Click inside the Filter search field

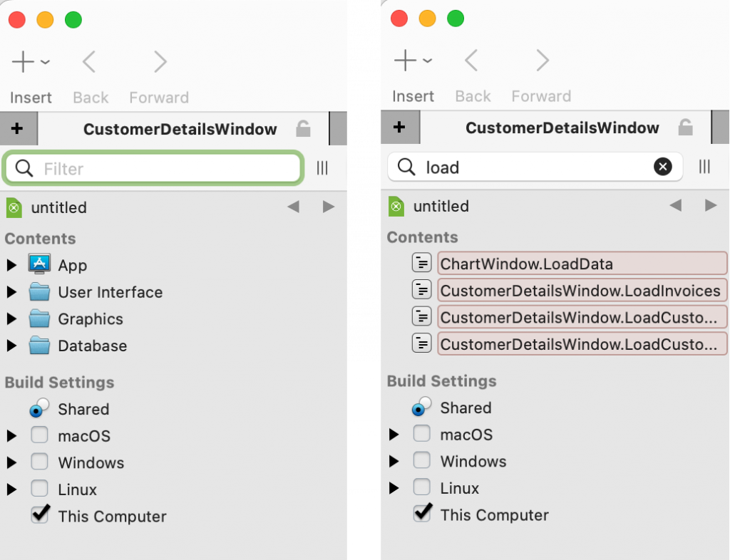click(153, 168)
